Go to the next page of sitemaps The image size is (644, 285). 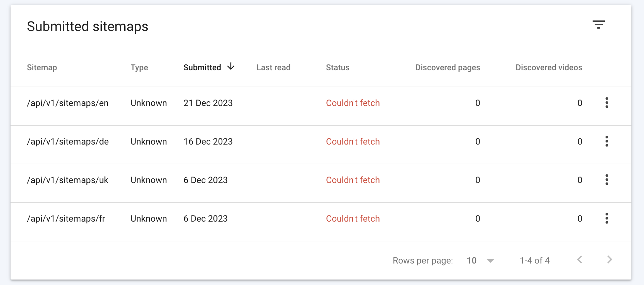point(610,260)
